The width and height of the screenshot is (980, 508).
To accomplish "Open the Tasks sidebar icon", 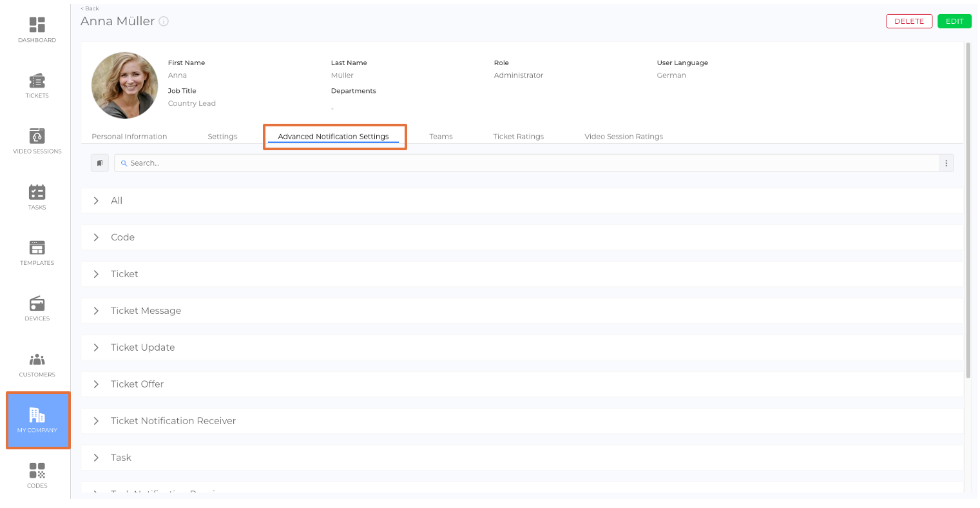I will [x=37, y=197].
